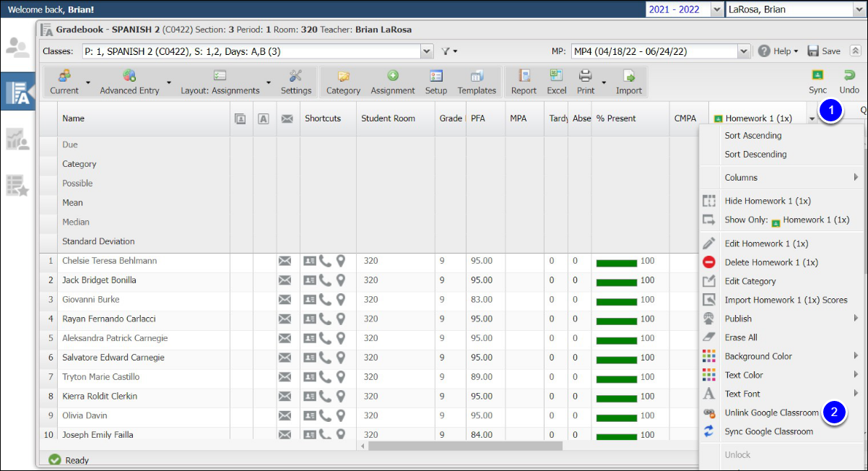Open the MP marking period dropdown
The width and height of the screenshot is (868, 471).
(743, 51)
